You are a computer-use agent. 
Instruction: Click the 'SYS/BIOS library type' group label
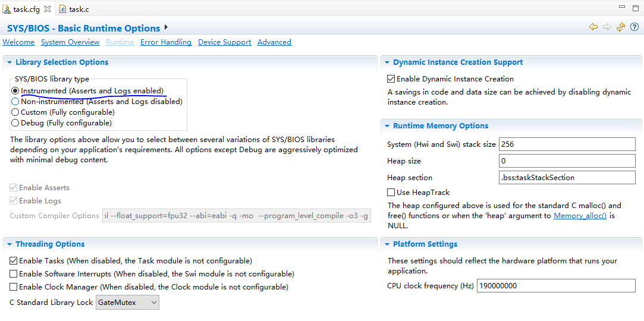pyautogui.click(x=52, y=79)
